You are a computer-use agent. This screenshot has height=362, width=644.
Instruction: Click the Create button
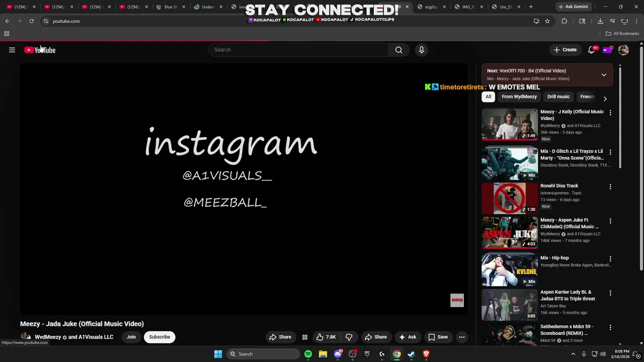(565, 50)
